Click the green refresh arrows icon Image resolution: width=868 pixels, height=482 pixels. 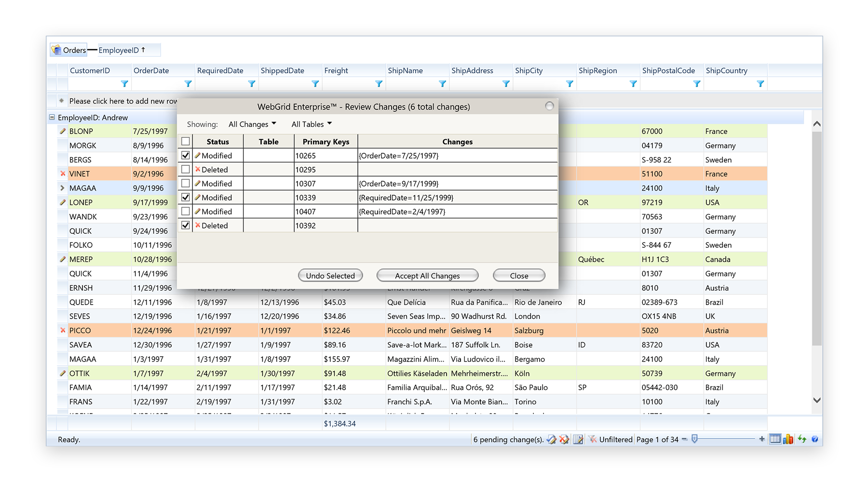802,439
